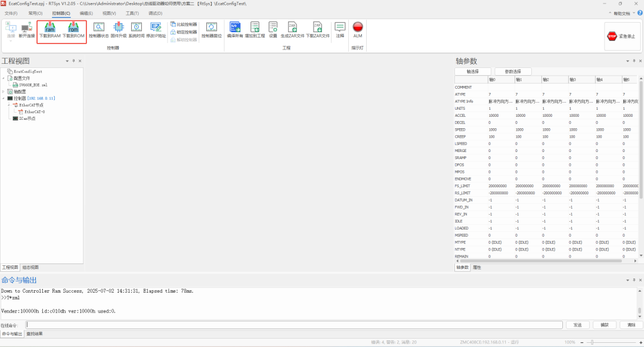This screenshot has width=644, height=347.
Task: Click horizontal scrollbar of axis parameter table
Action: click(x=541, y=261)
